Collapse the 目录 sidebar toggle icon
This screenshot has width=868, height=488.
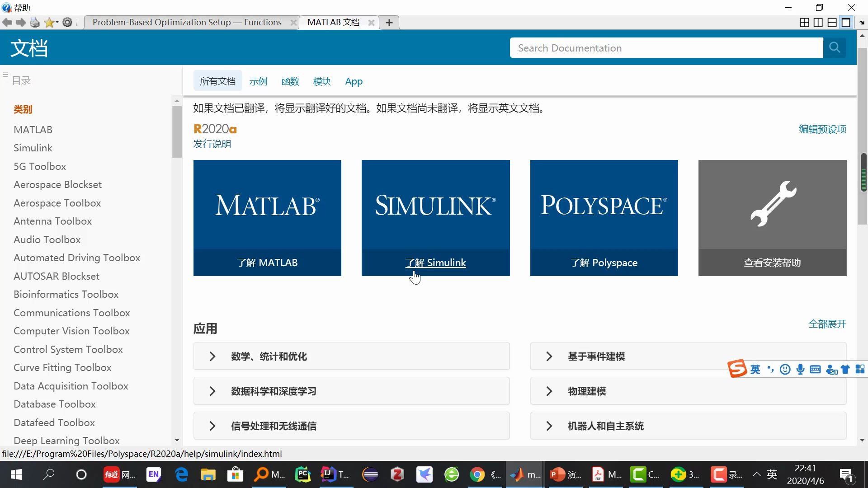click(5, 75)
